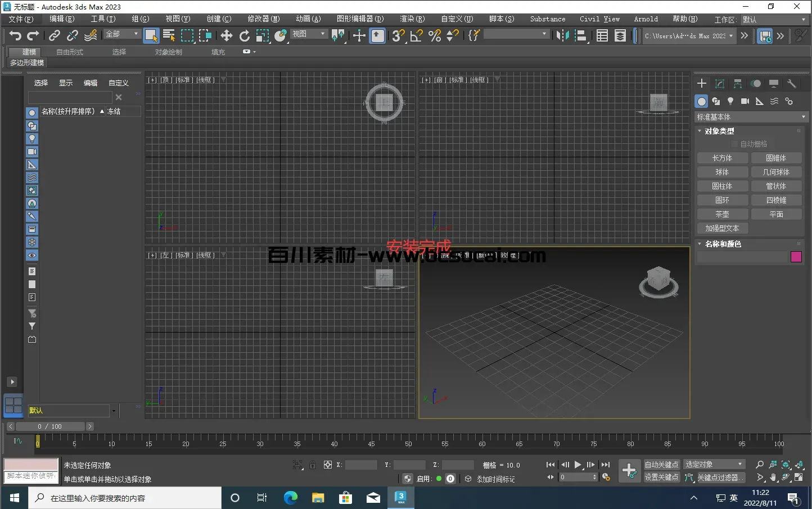The height and width of the screenshot is (509, 812).
Task: Select Shapes category in Create panel
Action: point(716,101)
